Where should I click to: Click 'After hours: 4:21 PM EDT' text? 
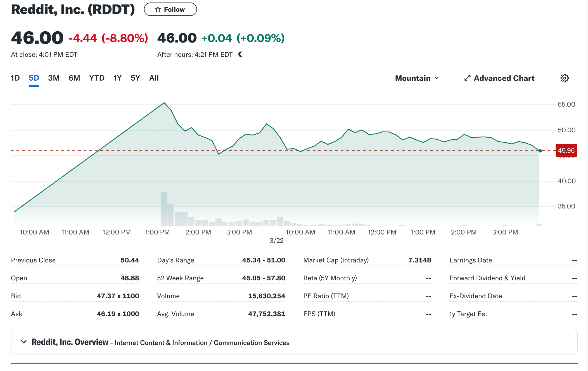point(195,55)
